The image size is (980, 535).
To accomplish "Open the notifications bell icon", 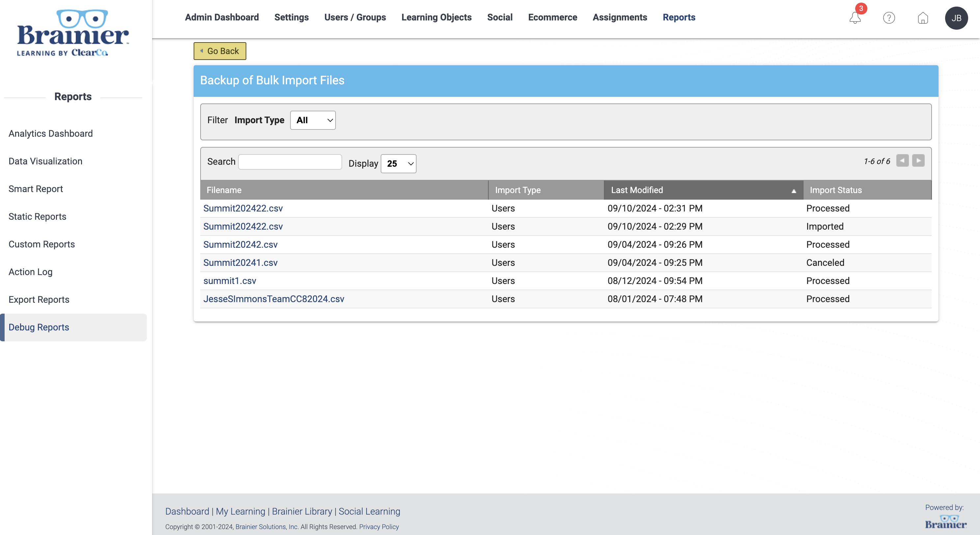I will click(855, 18).
